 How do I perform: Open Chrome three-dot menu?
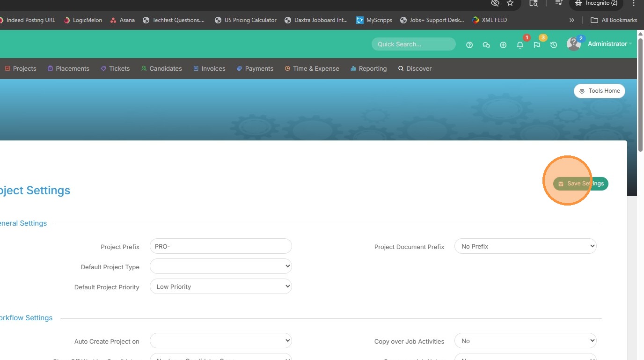click(634, 3)
